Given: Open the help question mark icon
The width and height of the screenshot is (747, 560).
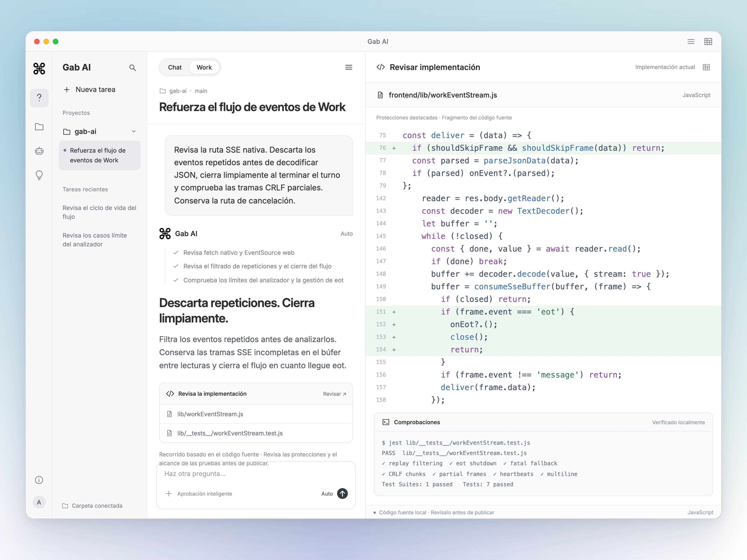Looking at the screenshot, I should click(39, 98).
